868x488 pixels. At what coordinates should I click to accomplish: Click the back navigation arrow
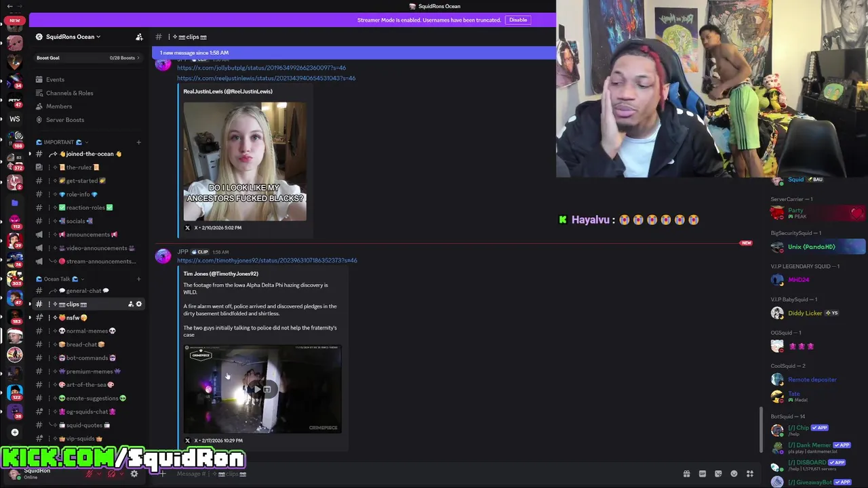pyautogui.click(x=9, y=6)
